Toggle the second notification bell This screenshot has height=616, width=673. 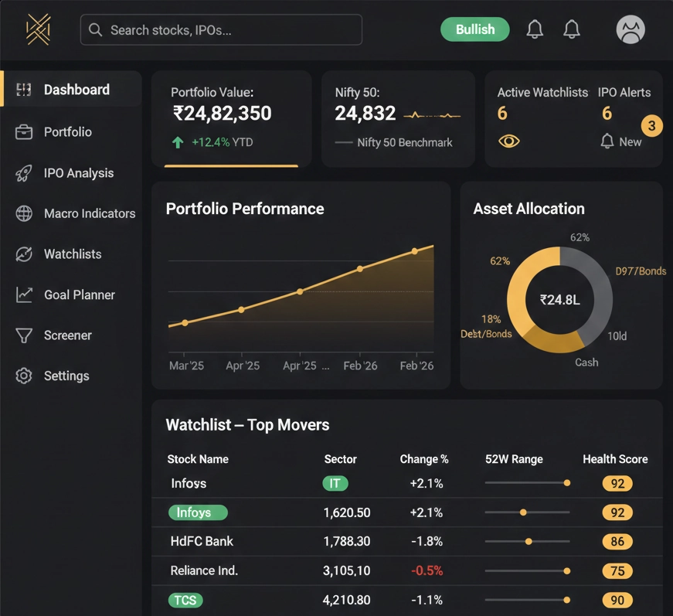point(572,29)
